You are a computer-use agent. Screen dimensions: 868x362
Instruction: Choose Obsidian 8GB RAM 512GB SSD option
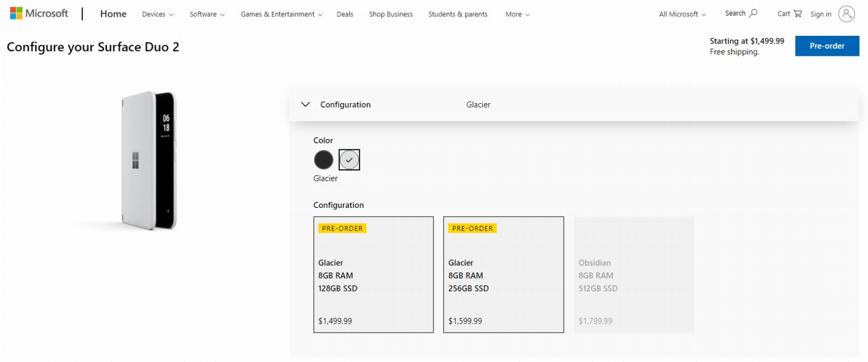[634, 275]
